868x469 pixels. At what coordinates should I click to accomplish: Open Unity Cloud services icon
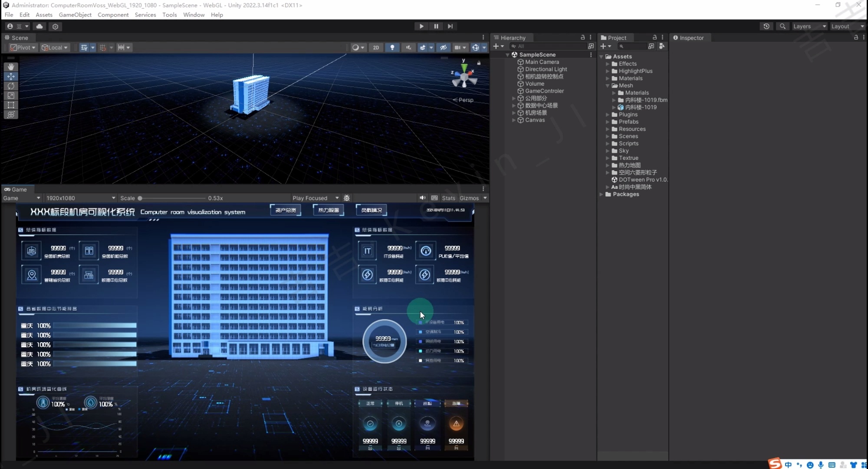(39, 26)
